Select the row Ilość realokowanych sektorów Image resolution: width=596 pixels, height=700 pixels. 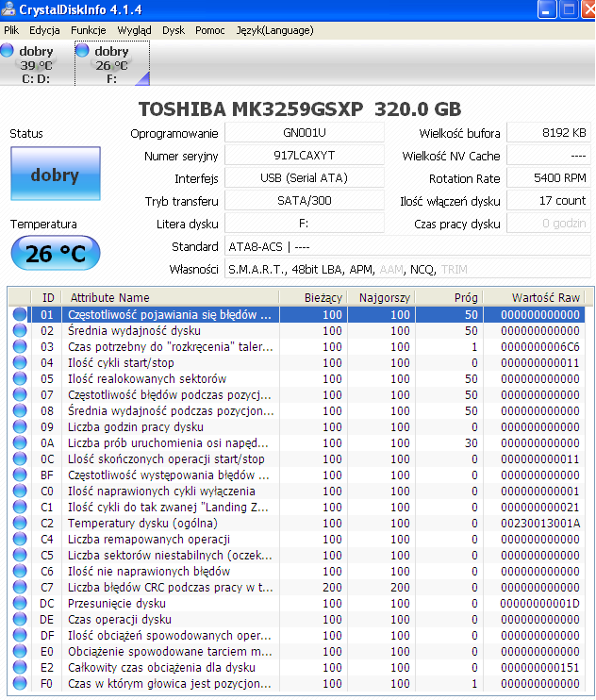[297, 378]
